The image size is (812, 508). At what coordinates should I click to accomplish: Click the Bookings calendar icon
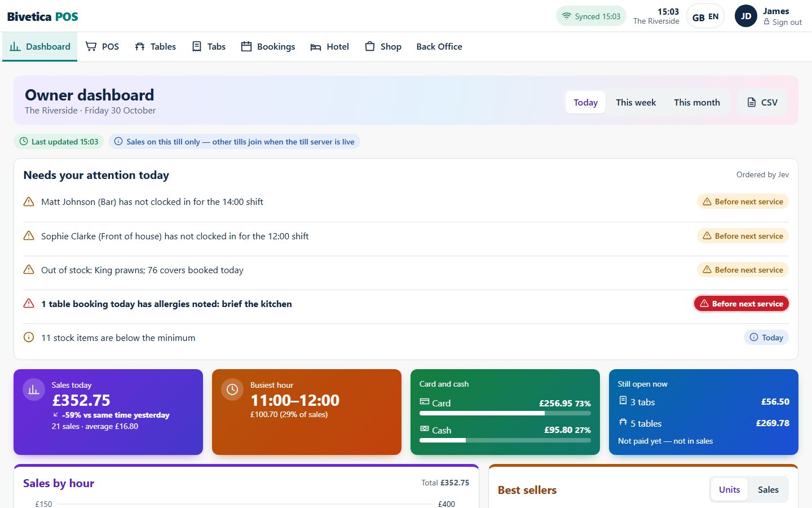point(246,47)
